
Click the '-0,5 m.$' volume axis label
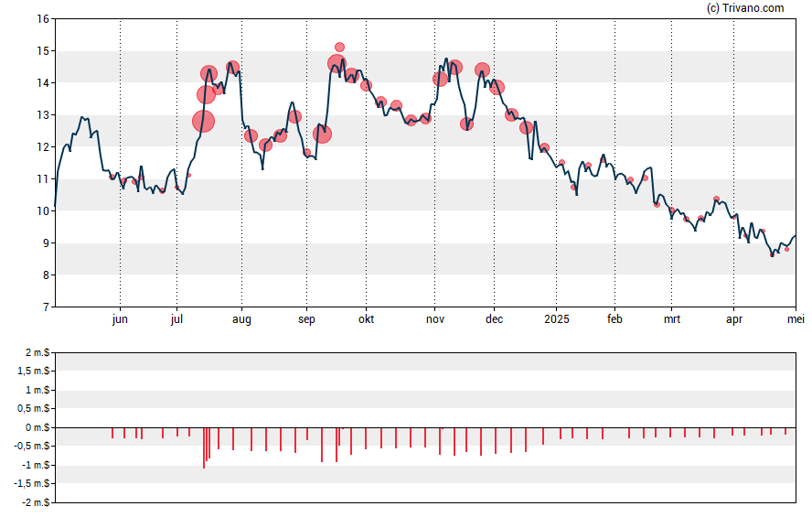(32, 446)
